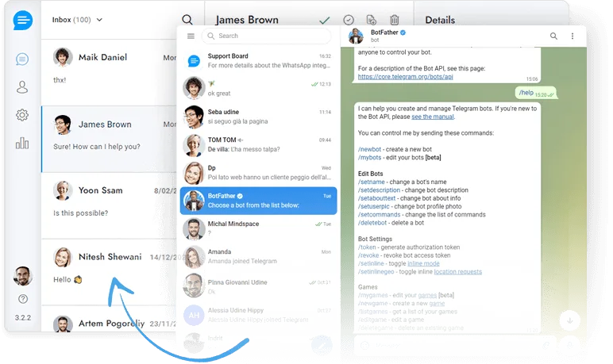Click the Telegram Search field
Image resolution: width=613 pixels, height=364 pixels.
tap(266, 36)
